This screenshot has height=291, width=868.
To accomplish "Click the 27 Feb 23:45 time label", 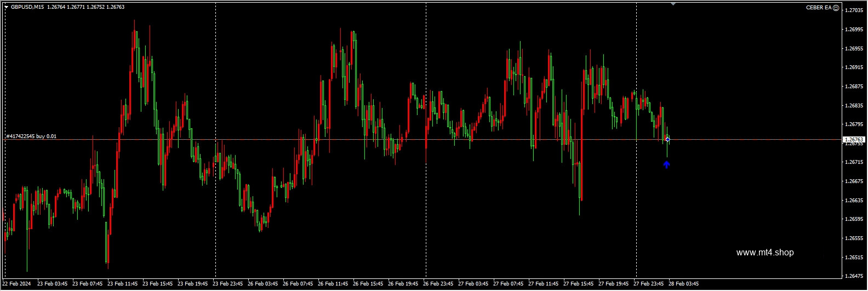I will pyautogui.click(x=649, y=284).
